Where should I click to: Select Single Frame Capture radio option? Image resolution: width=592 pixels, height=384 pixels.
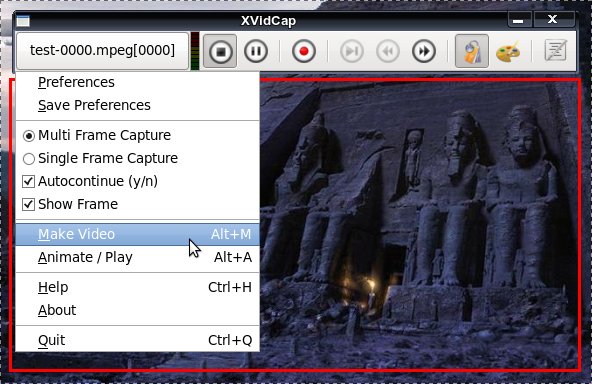pos(137,158)
